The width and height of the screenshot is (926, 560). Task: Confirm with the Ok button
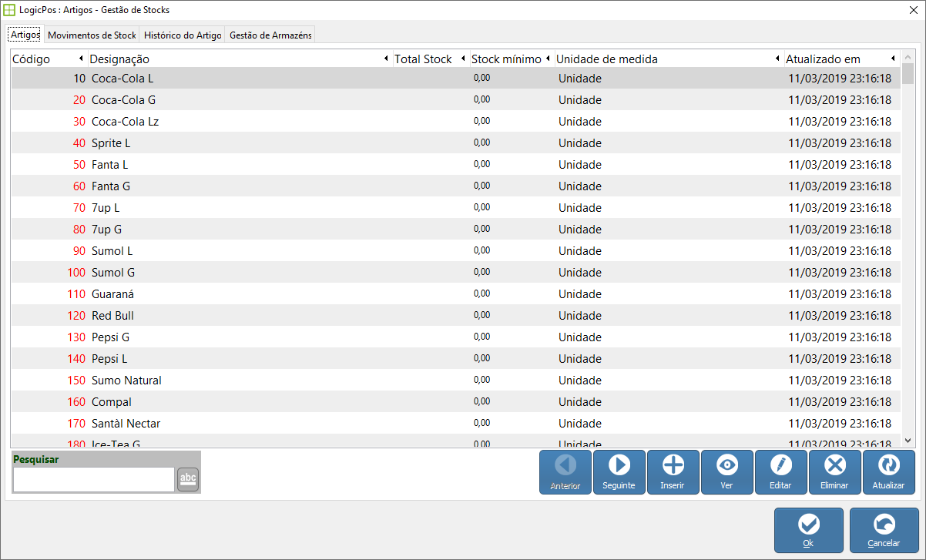808,530
